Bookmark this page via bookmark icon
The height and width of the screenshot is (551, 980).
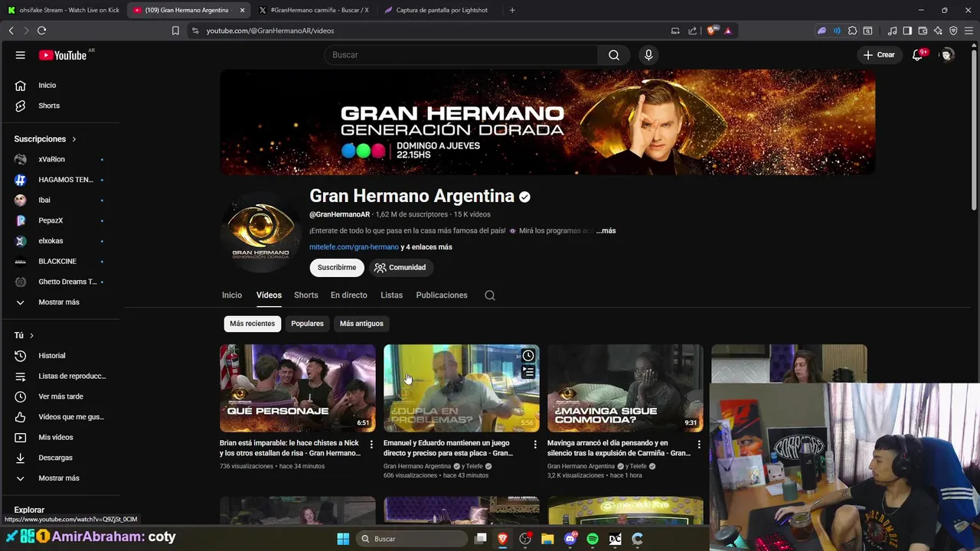pos(175,31)
